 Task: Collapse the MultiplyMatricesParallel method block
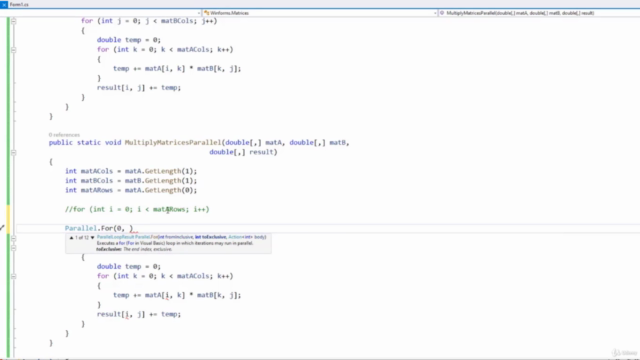click(x=13, y=152)
